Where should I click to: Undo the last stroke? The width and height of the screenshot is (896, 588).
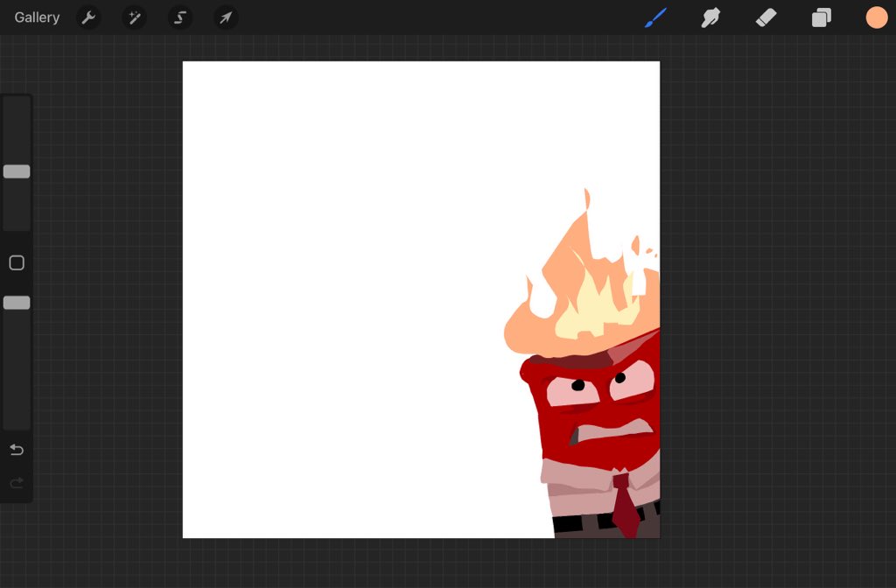(17, 451)
